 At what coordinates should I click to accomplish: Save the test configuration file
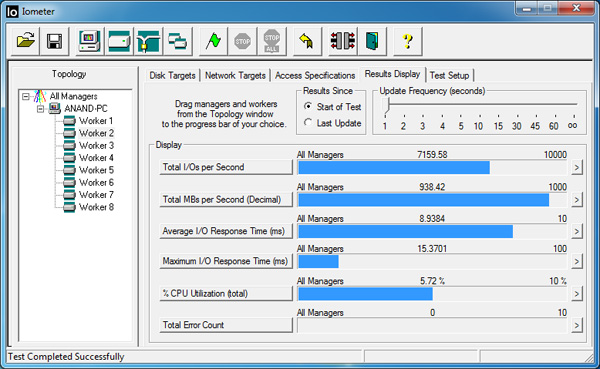click(x=54, y=41)
